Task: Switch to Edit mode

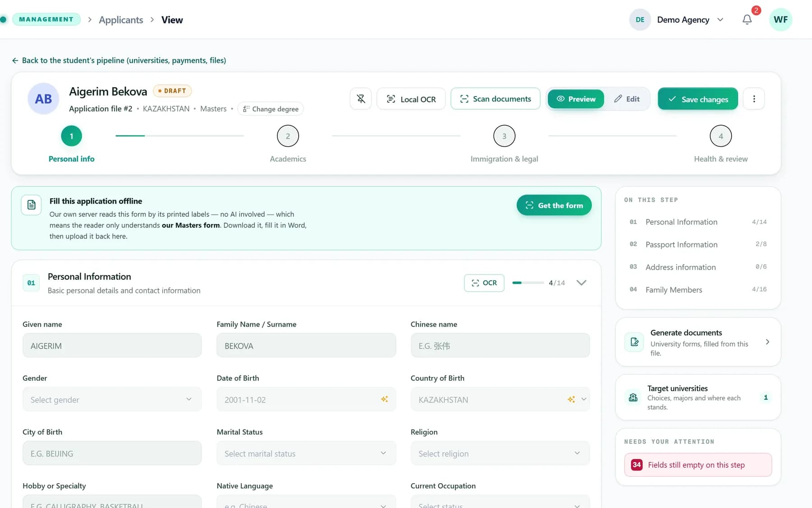Action: coord(627,99)
